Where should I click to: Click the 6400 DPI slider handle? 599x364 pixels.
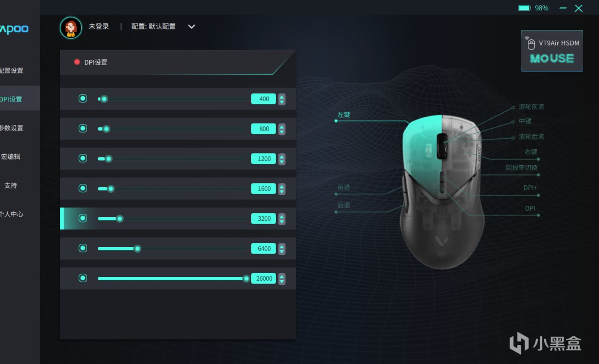pos(138,248)
